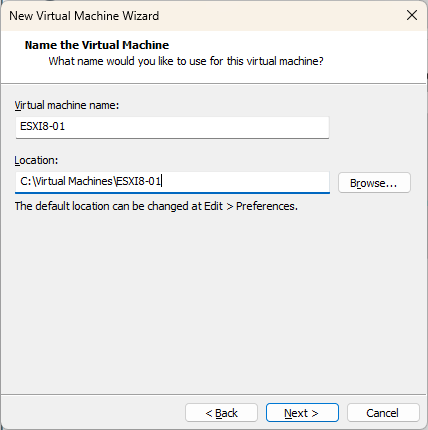Go to next step with Next >
The height and width of the screenshot is (430, 428).
pyautogui.click(x=302, y=413)
